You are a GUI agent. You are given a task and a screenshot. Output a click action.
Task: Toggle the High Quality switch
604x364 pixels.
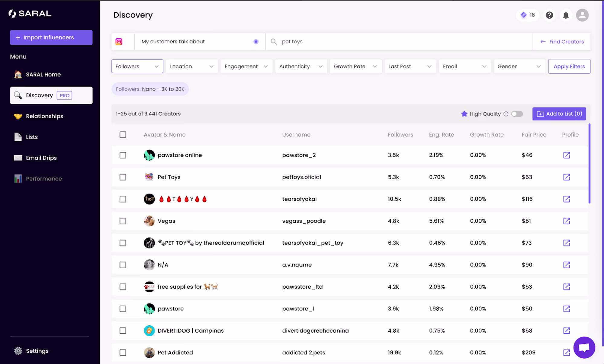tap(517, 114)
